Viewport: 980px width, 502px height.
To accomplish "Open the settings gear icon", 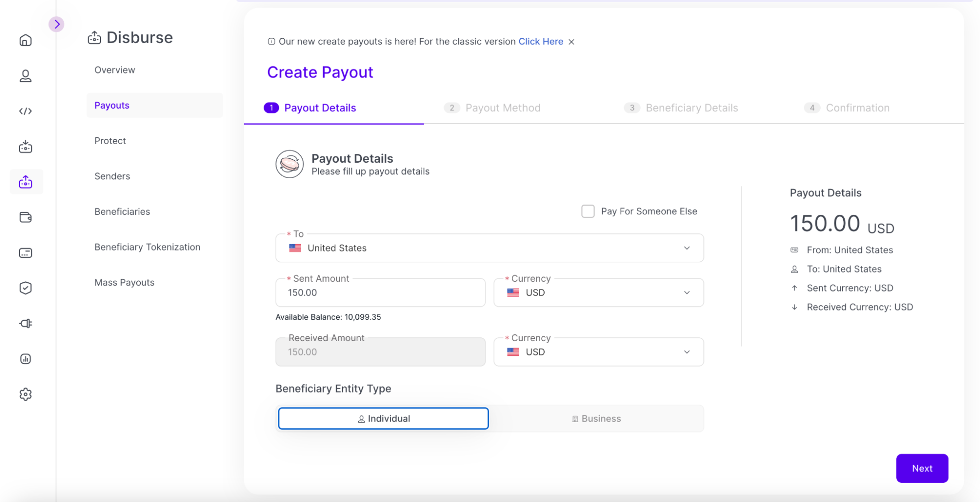I will pyautogui.click(x=25, y=394).
